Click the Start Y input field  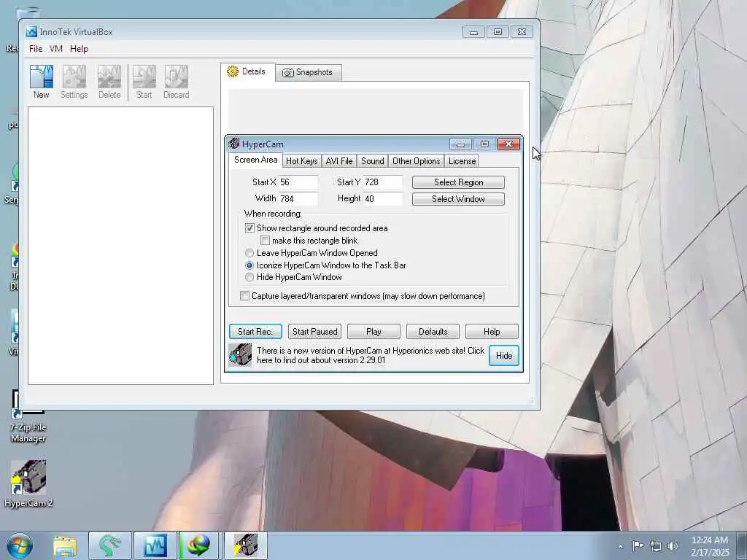(382, 182)
